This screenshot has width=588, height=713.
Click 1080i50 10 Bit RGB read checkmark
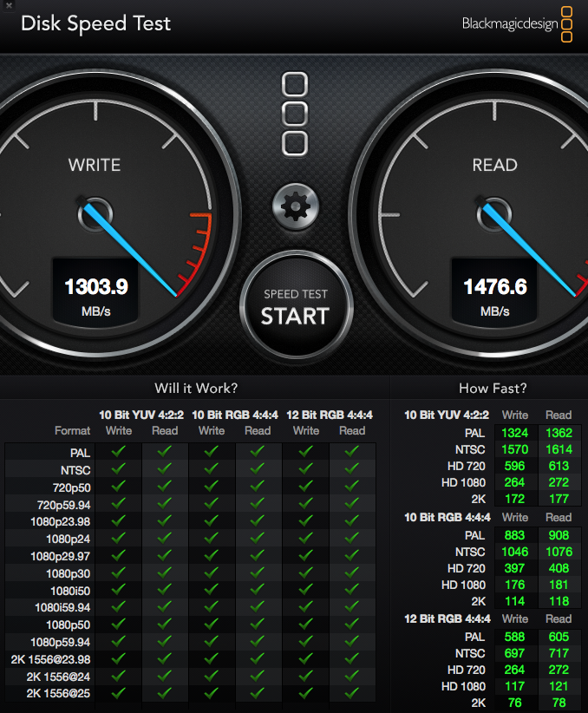click(x=258, y=589)
